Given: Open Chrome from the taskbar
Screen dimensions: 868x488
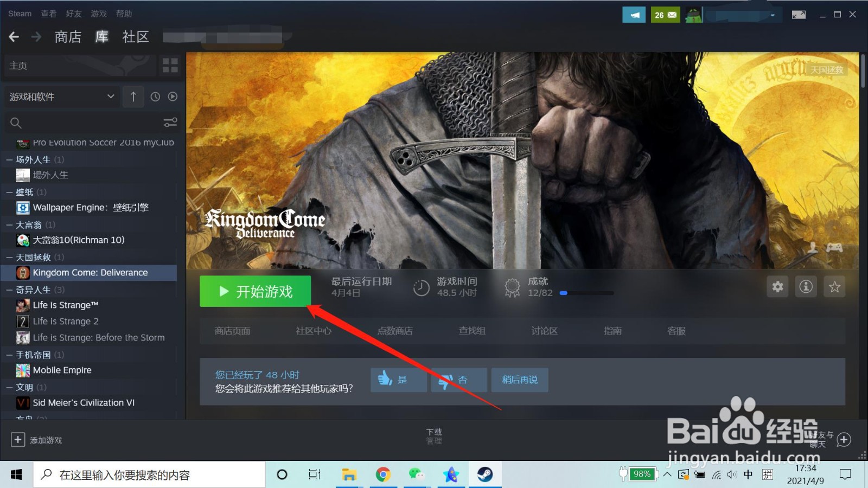Looking at the screenshot, I should coord(383,475).
